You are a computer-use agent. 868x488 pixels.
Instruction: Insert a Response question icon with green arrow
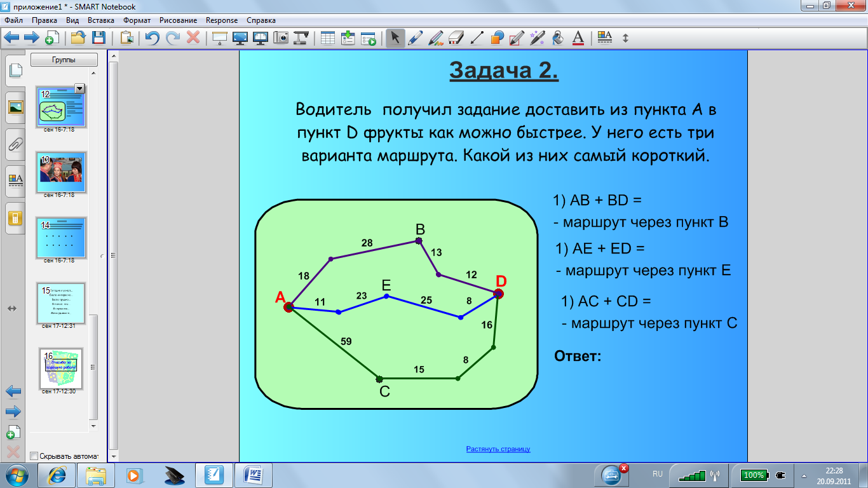pyautogui.click(x=348, y=37)
